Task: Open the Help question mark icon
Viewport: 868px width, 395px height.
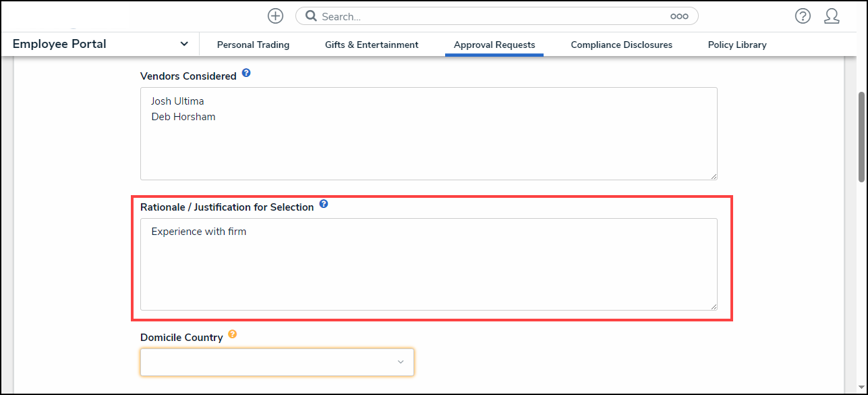Action: point(803,16)
